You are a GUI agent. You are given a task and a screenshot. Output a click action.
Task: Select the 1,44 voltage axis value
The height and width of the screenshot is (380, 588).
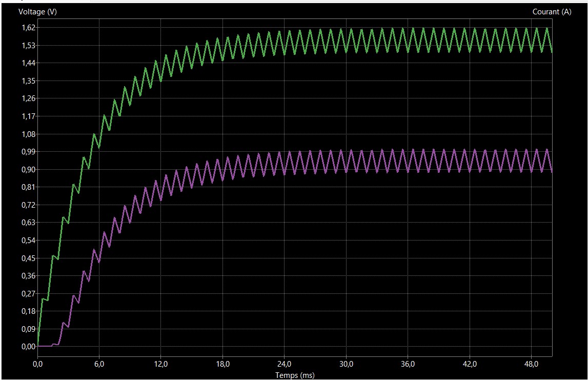(x=29, y=63)
